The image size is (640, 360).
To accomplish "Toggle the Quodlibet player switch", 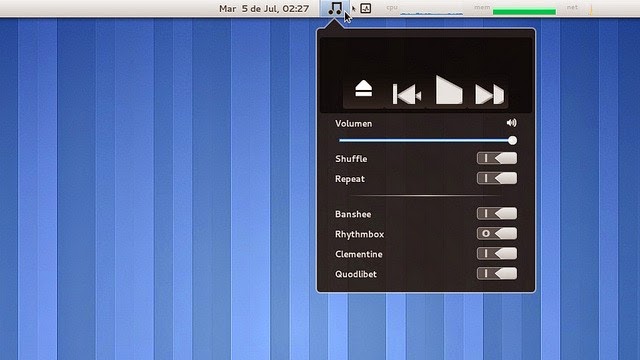I will (x=497, y=273).
